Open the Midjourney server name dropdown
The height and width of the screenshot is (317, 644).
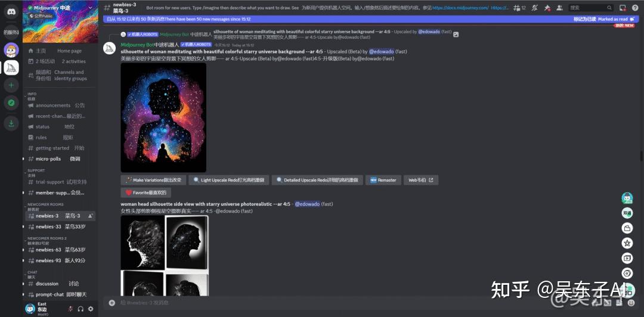[60, 8]
